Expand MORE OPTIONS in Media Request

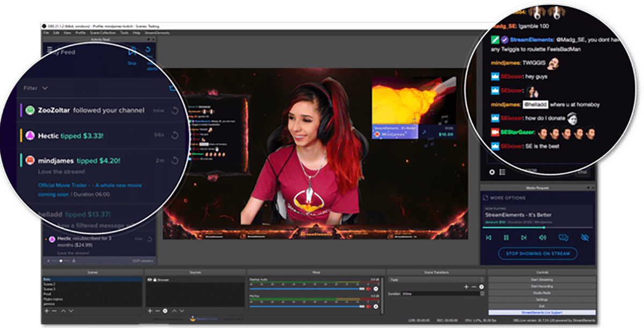click(x=504, y=198)
